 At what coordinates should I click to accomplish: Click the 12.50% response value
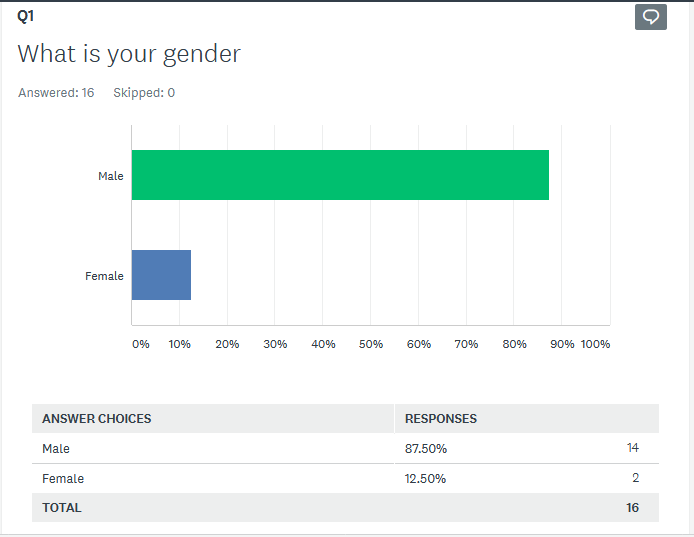click(425, 478)
